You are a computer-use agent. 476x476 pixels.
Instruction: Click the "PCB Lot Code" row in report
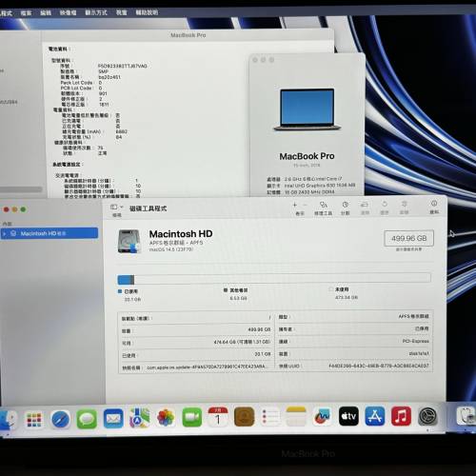point(81,88)
